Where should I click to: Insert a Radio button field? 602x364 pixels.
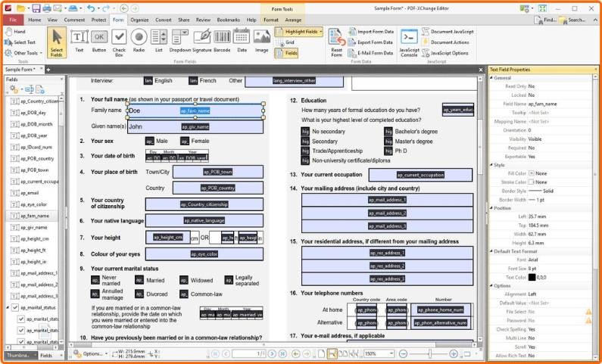point(139,41)
